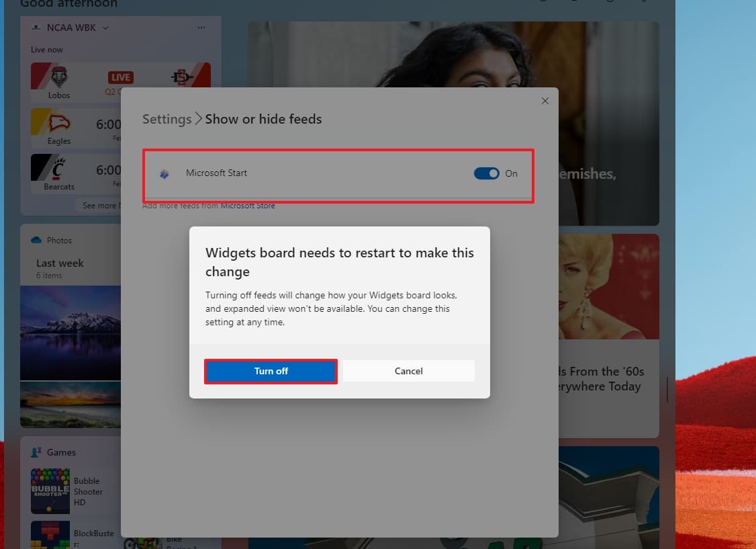Close the Show or hide feeds panel

click(545, 101)
